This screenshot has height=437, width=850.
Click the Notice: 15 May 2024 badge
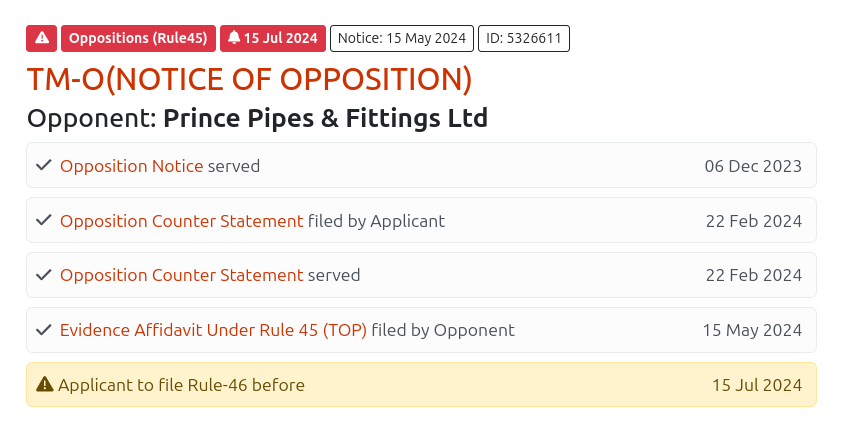coord(402,38)
